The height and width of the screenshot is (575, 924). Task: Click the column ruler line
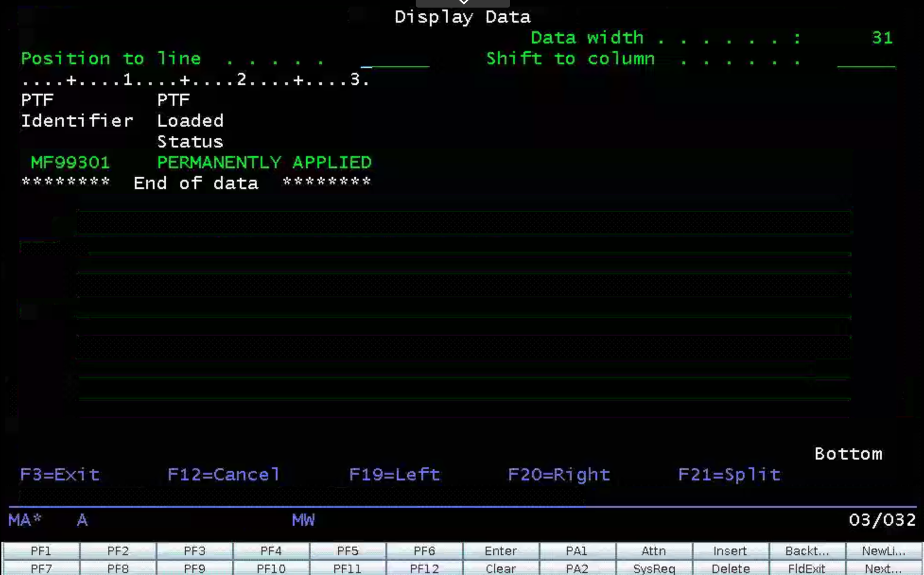click(x=195, y=79)
